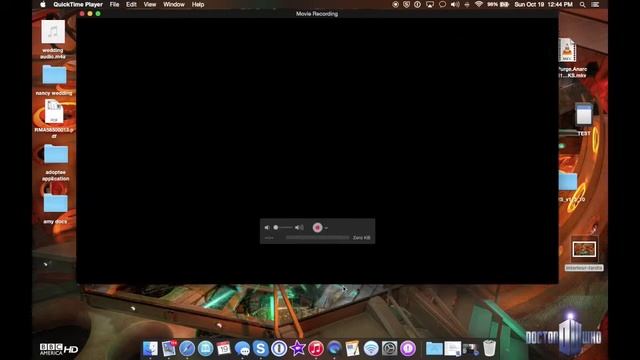This screenshot has height=360, width=640.
Task: Select the 'wedding audio.m4a' desktop file
Action: (53, 39)
